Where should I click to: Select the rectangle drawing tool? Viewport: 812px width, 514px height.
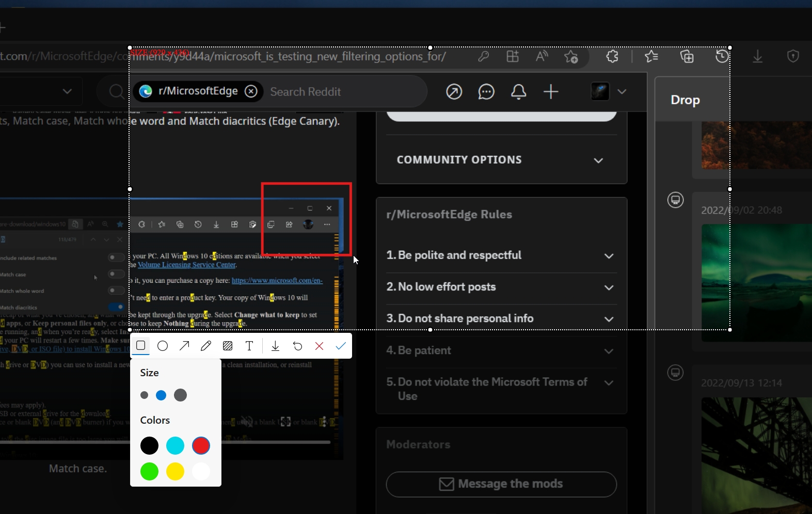coord(140,346)
